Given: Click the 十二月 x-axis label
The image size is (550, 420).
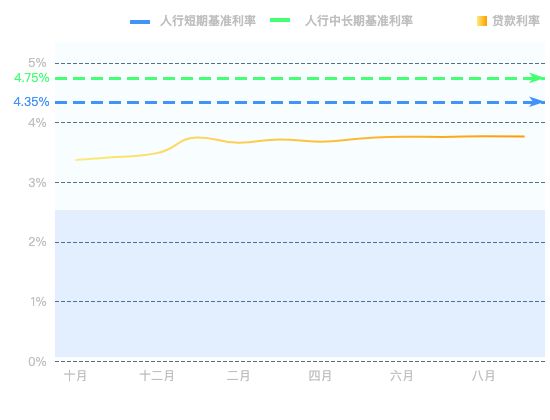Looking at the screenshot, I should (157, 376).
